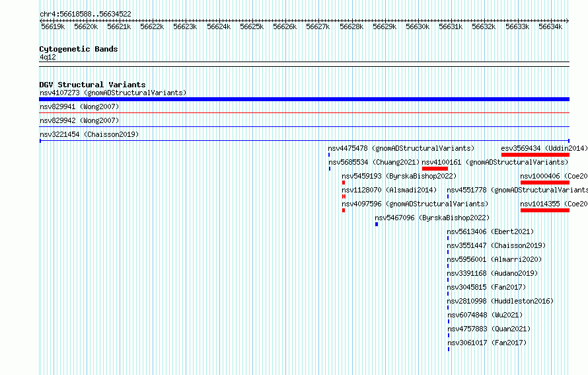Select the thick blue nsv4107273 variant bar

304,99
